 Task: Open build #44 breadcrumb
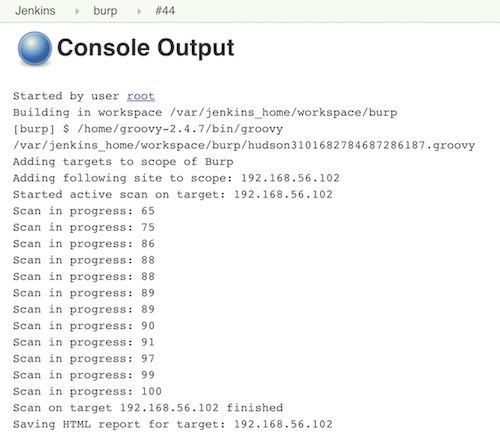(165, 11)
